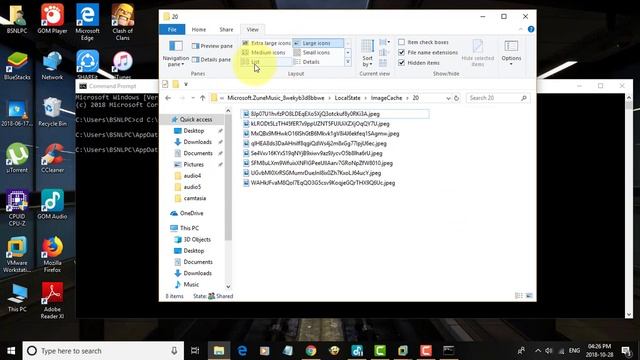Open pinned Downloads under Quick access
Screen dimensions: 640x360
pos(198,142)
